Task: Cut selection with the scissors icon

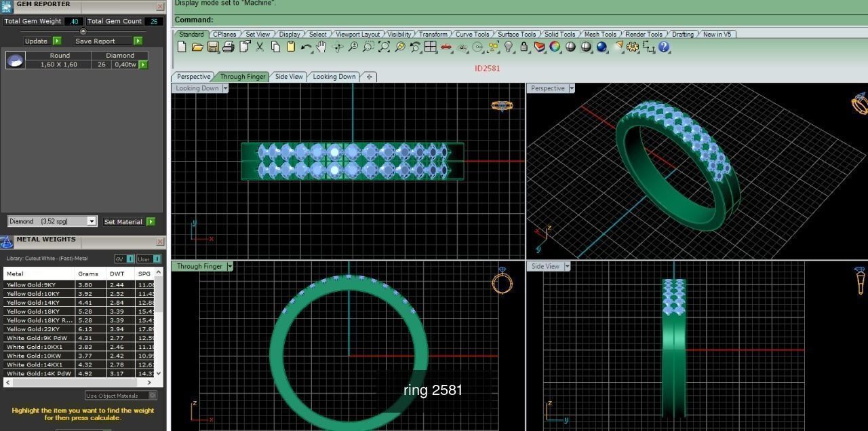Action: [x=260, y=47]
